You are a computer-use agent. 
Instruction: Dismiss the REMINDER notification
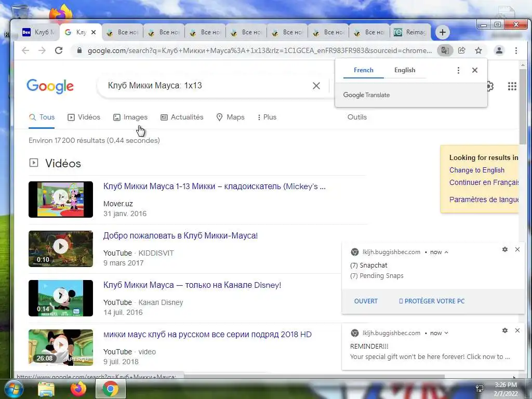click(x=517, y=330)
